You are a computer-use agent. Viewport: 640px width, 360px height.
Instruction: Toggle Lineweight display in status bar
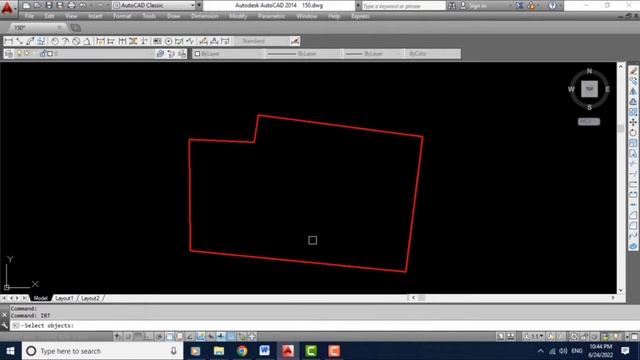coord(221,337)
